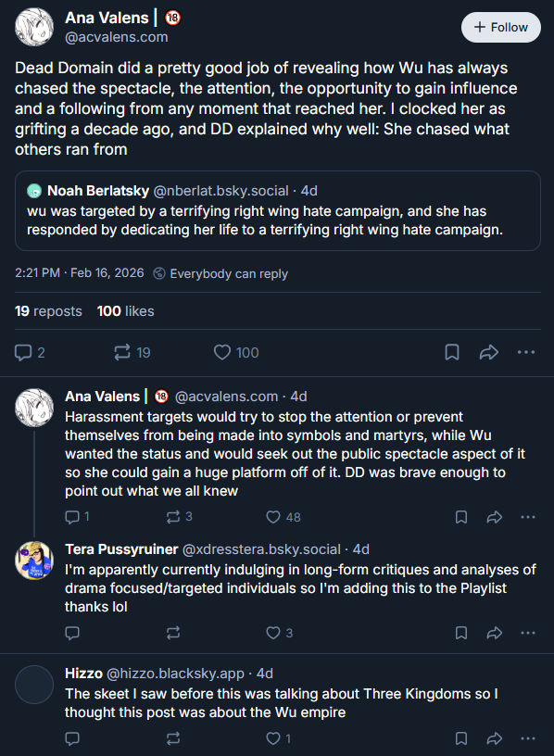Bookmark Hizzo's Three Kingdoms reply
The height and width of the screenshot is (756, 554).
[x=461, y=738]
